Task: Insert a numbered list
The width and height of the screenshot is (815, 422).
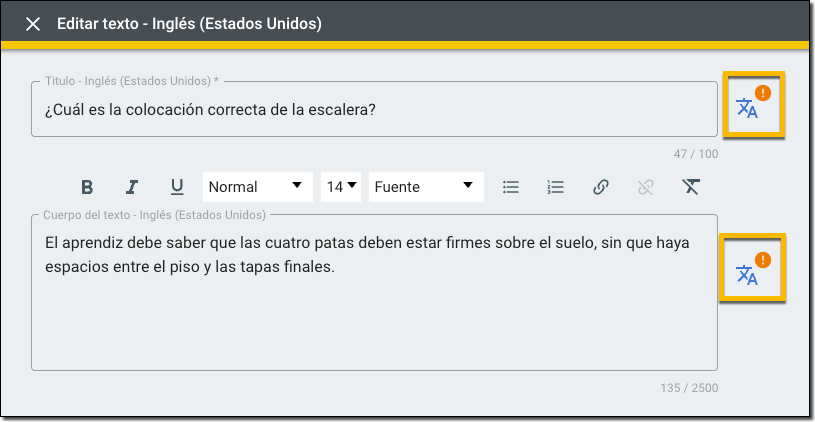Action: [x=556, y=187]
